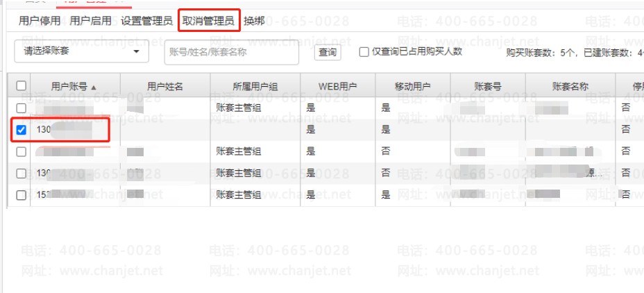
Task: Open the 请选择账套 dropdown
Action: tap(81, 51)
